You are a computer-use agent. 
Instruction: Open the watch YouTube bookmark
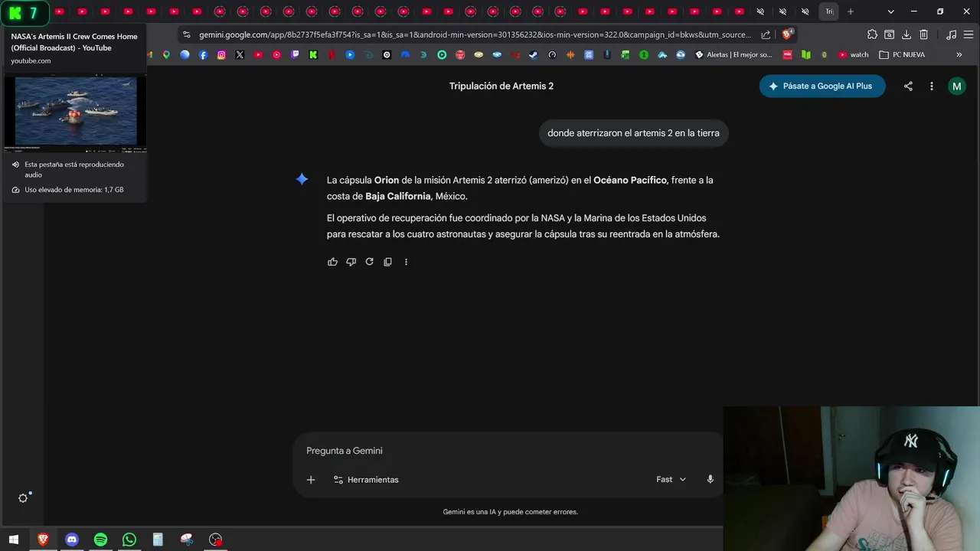(854, 55)
